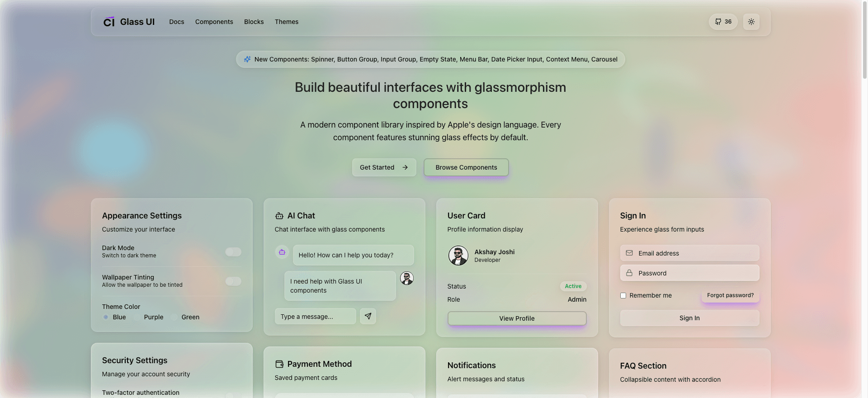Focus the Email address field
This screenshot has height=398, width=868.
point(690,253)
